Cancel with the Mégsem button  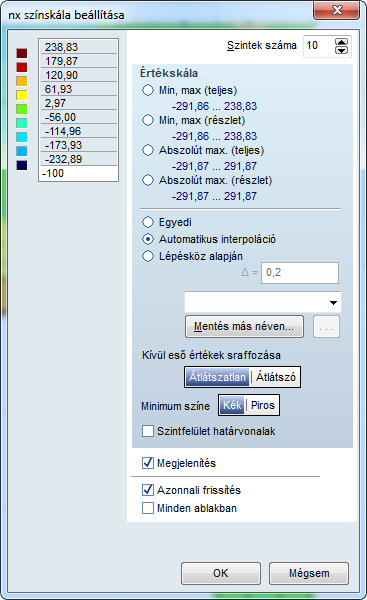pyautogui.click(x=309, y=573)
